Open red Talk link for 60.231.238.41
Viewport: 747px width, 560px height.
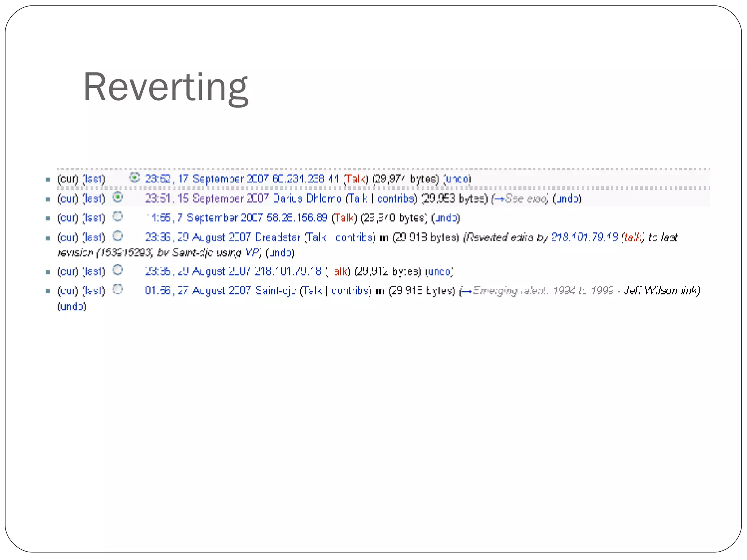click(x=355, y=179)
